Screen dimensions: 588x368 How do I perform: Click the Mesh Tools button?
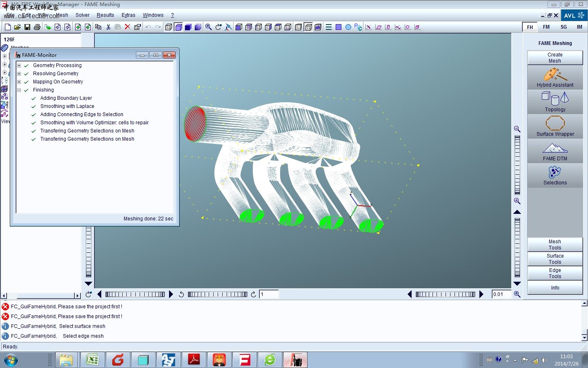coord(555,245)
